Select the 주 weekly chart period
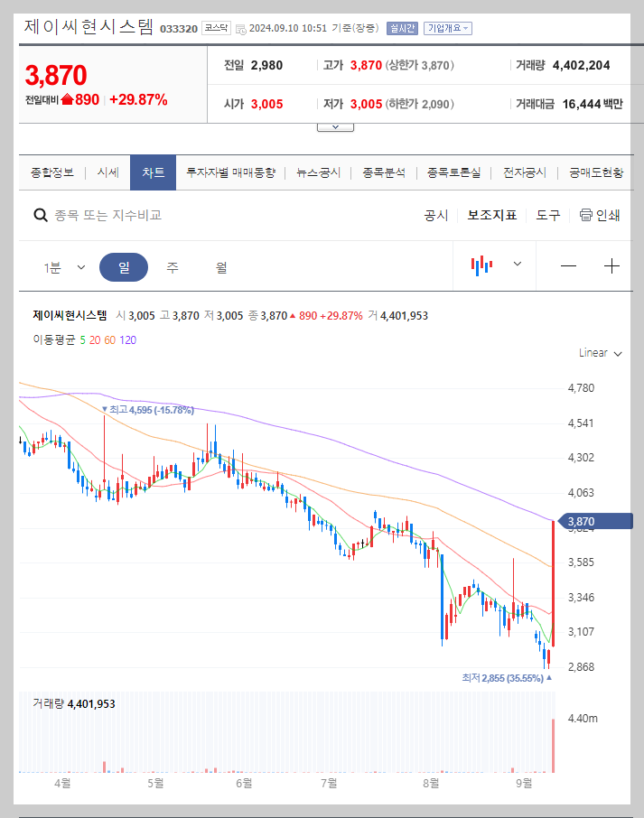 click(173, 265)
